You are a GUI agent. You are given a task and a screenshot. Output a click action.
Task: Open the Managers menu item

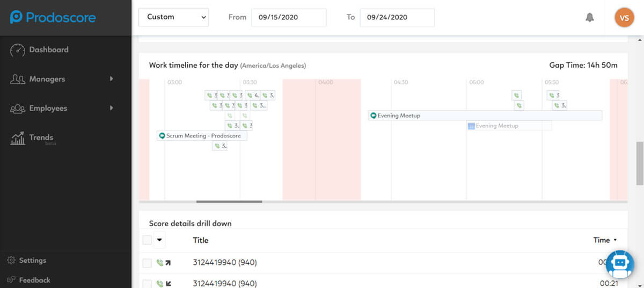tap(47, 79)
